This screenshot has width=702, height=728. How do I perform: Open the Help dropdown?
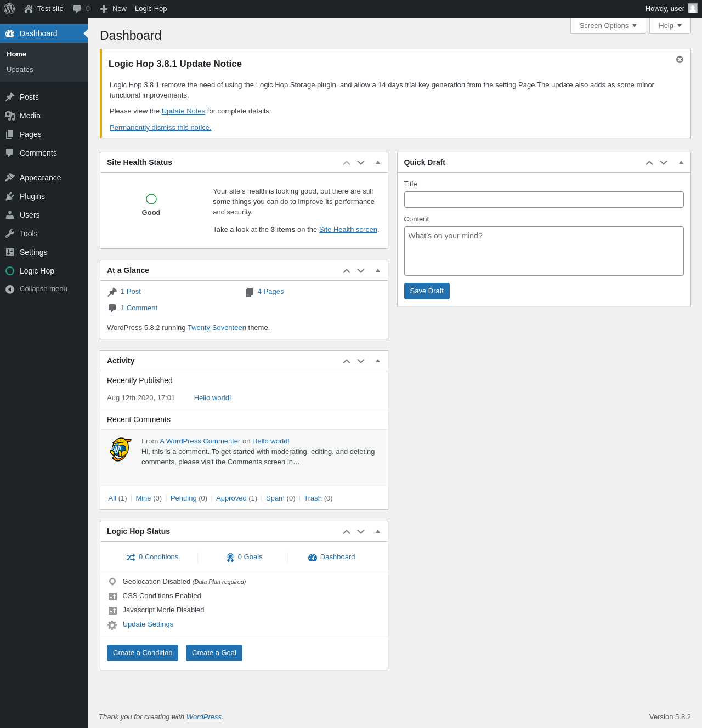click(x=670, y=26)
